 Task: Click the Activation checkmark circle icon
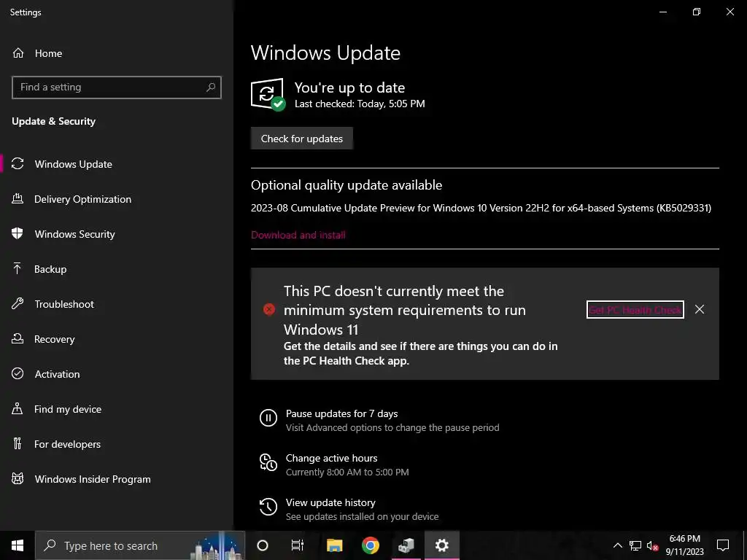click(x=18, y=374)
